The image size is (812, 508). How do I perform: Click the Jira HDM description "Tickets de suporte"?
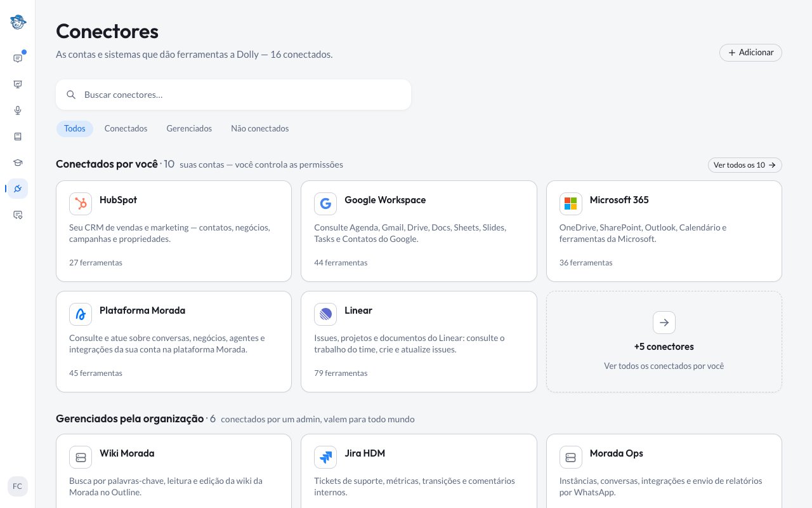point(414,486)
